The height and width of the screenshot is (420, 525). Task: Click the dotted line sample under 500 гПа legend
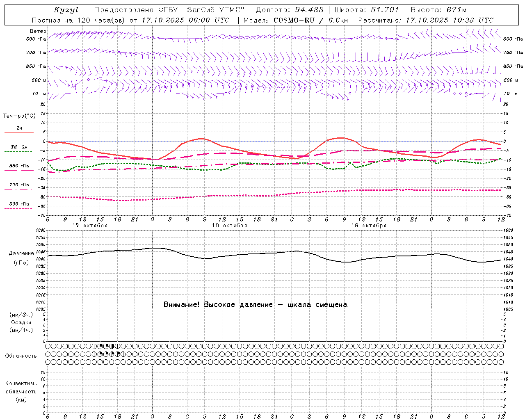tap(18, 209)
